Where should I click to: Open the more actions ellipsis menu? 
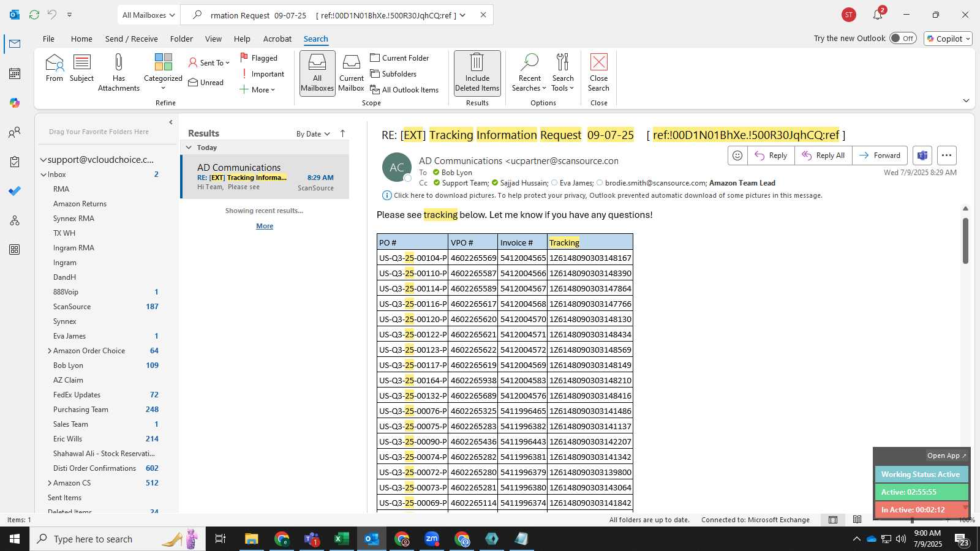pos(946,156)
